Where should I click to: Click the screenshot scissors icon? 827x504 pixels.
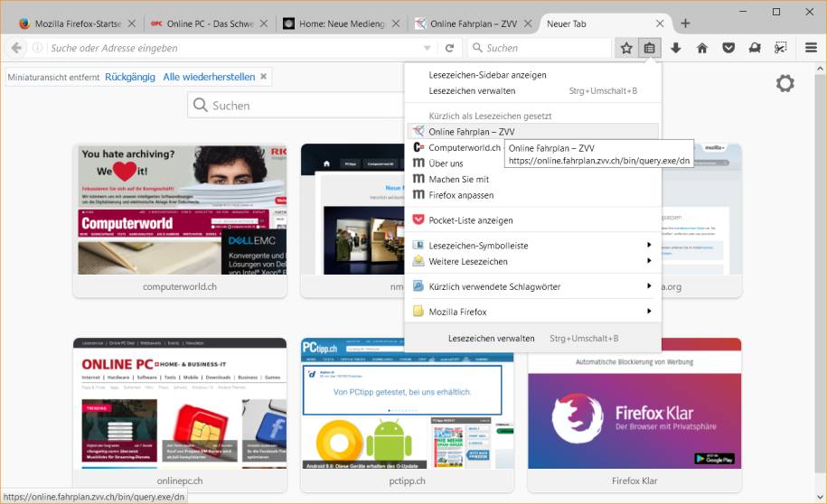[x=781, y=48]
